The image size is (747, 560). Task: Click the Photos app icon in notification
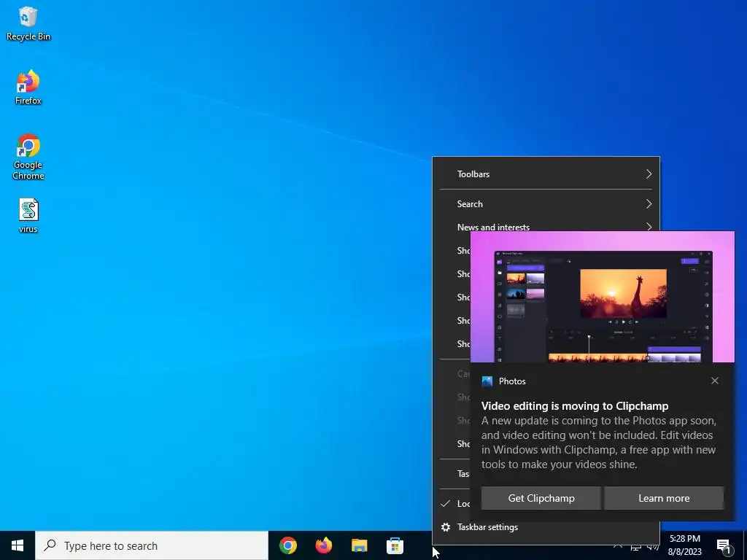tap(487, 381)
